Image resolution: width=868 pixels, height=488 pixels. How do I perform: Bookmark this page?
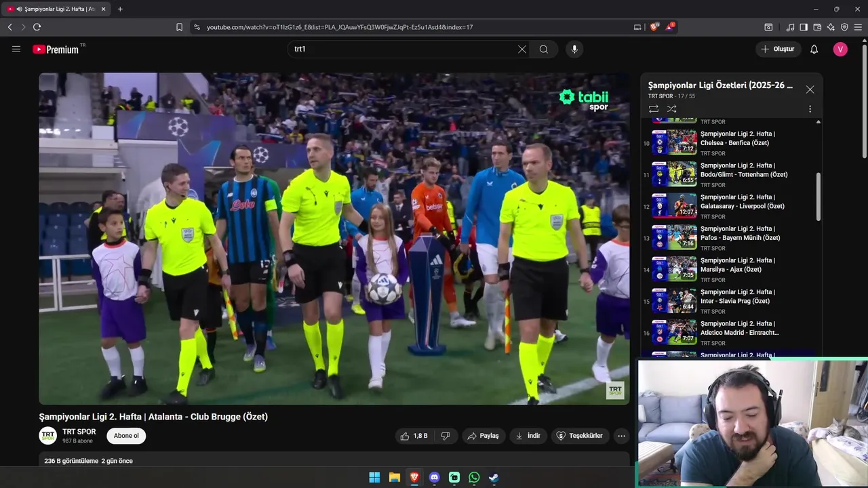tap(179, 27)
